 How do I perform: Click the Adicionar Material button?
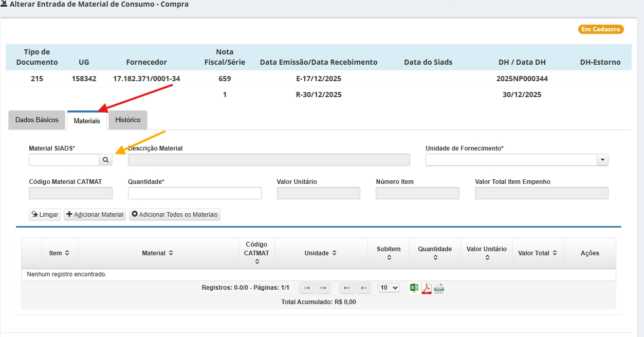(95, 215)
